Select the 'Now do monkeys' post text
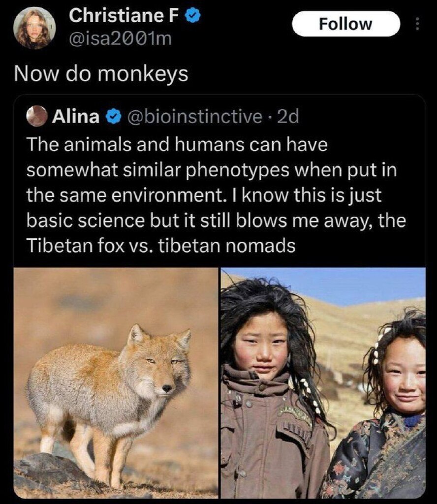 101,74
